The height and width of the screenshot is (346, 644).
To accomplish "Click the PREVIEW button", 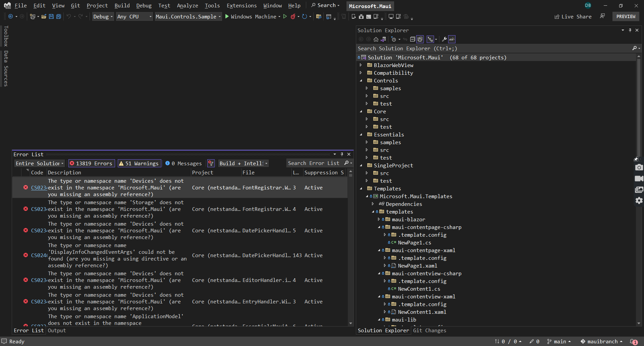I will pyautogui.click(x=626, y=16).
